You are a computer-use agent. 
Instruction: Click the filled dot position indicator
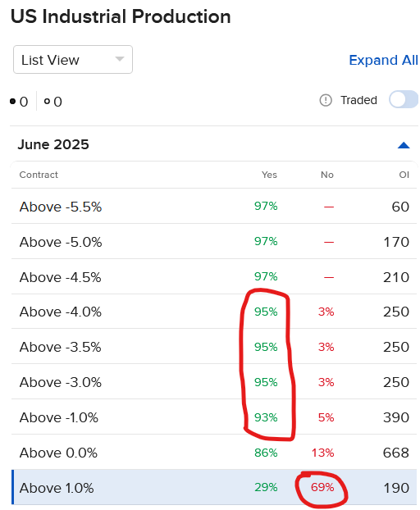[x=12, y=102]
